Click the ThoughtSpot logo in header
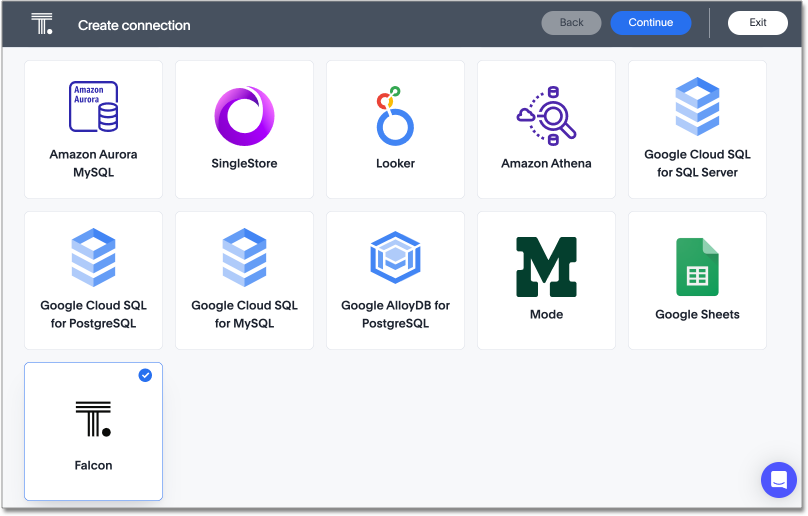Image resolution: width=808 pixels, height=516 pixels. click(42, 24)
